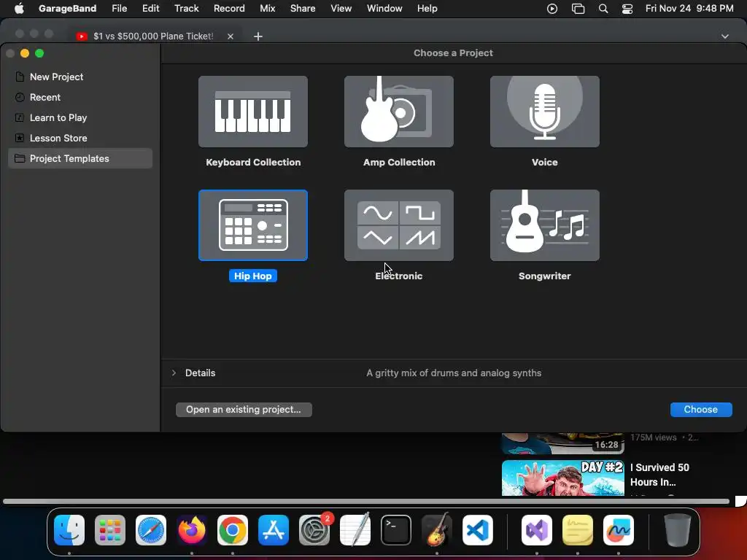Open the Edit menu

pos(150,8)
